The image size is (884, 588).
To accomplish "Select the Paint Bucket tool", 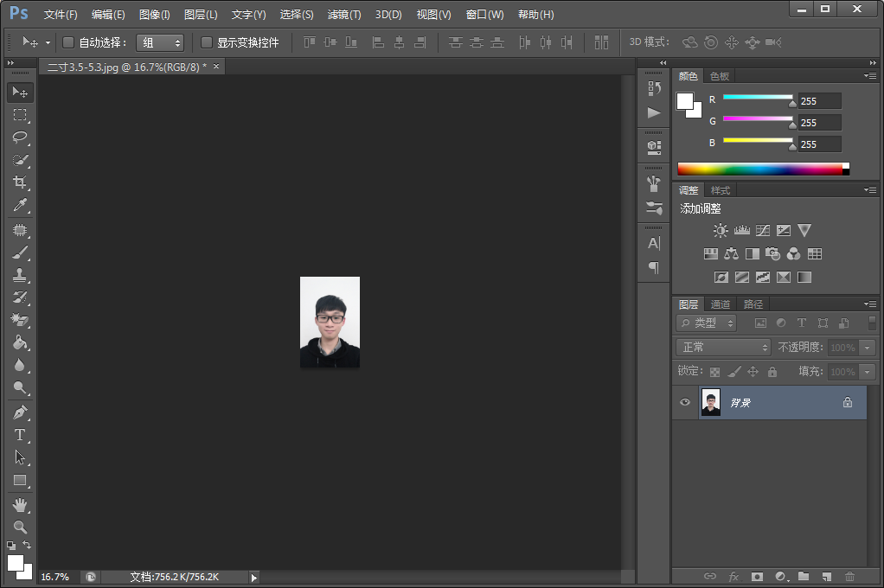I will 20,342.
